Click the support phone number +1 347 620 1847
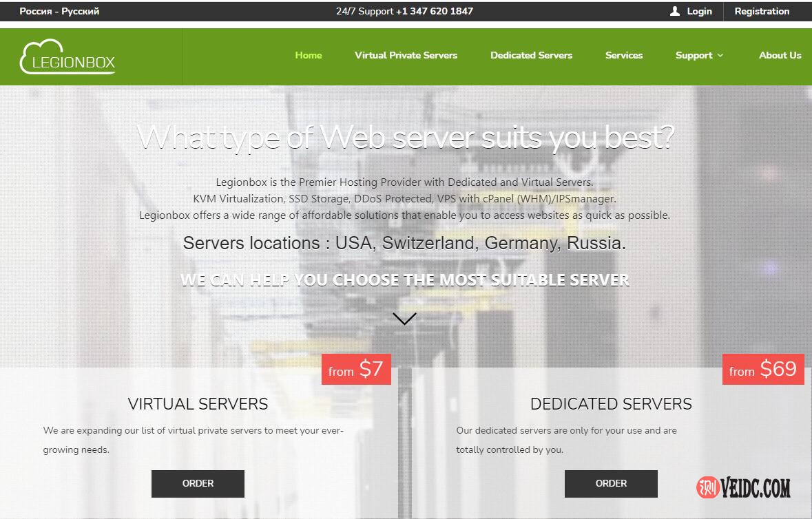The height and width of the screenshot is (519, 812). (x=435, y=12)
